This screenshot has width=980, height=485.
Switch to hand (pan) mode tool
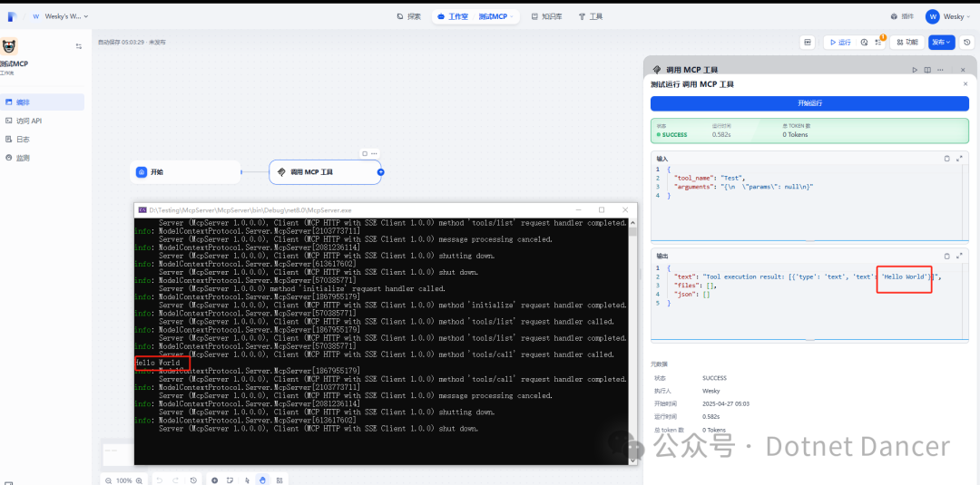coord(262,480)
